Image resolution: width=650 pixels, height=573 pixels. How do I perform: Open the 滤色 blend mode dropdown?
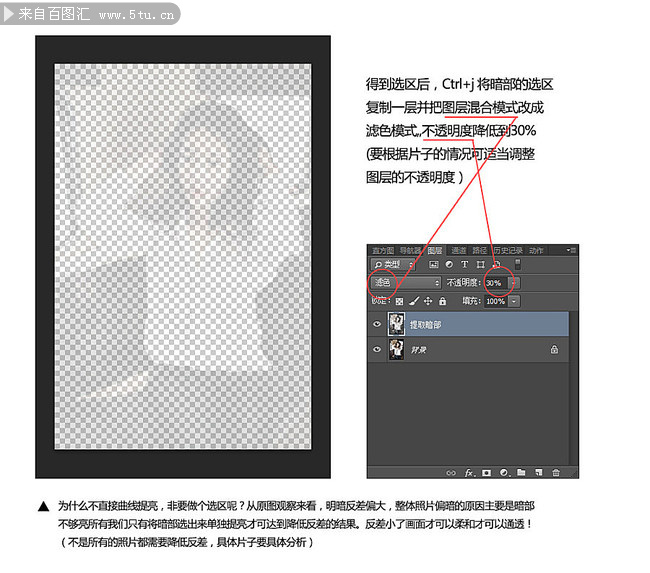404,283
